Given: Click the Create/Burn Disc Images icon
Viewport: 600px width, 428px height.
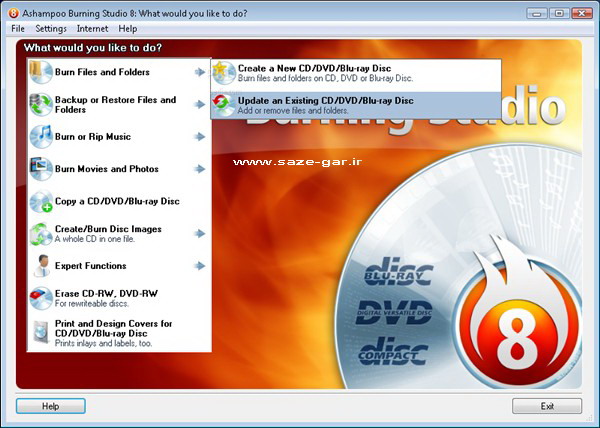Looking at the screenshot, I should [41, 233].
